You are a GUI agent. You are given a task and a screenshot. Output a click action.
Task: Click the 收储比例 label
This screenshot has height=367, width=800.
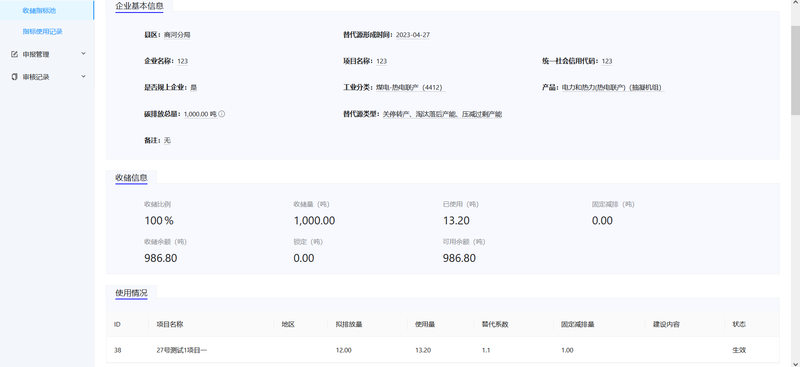coord(158,204)
